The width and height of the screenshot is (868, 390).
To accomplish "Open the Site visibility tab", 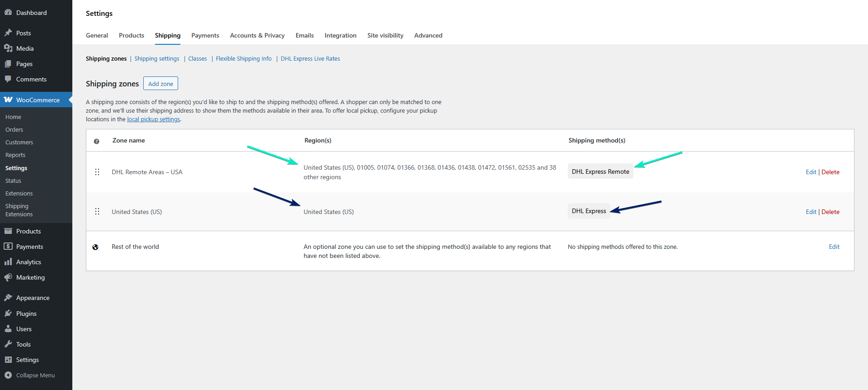I will tap(385, 35).
